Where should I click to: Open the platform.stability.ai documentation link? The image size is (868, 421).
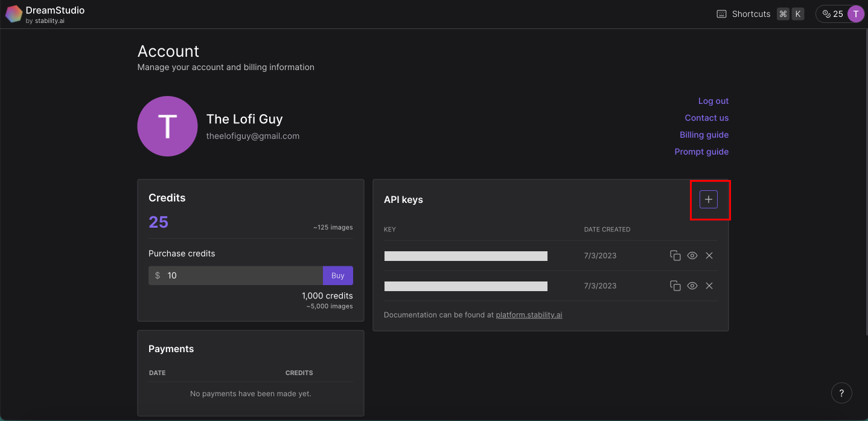tap(529, 315)
